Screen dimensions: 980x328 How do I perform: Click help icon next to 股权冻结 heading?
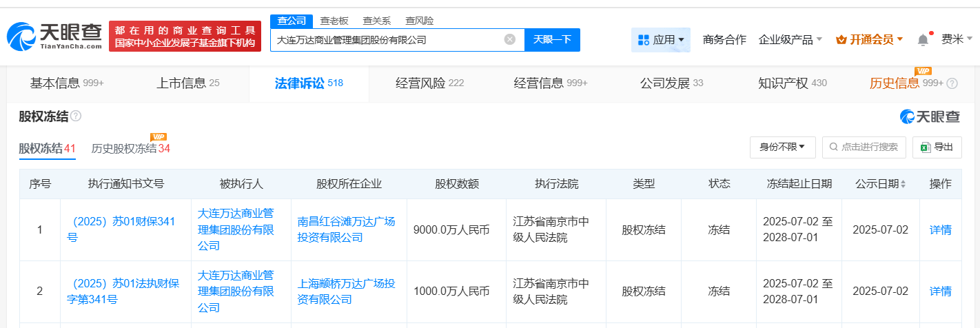pos(76,116)
